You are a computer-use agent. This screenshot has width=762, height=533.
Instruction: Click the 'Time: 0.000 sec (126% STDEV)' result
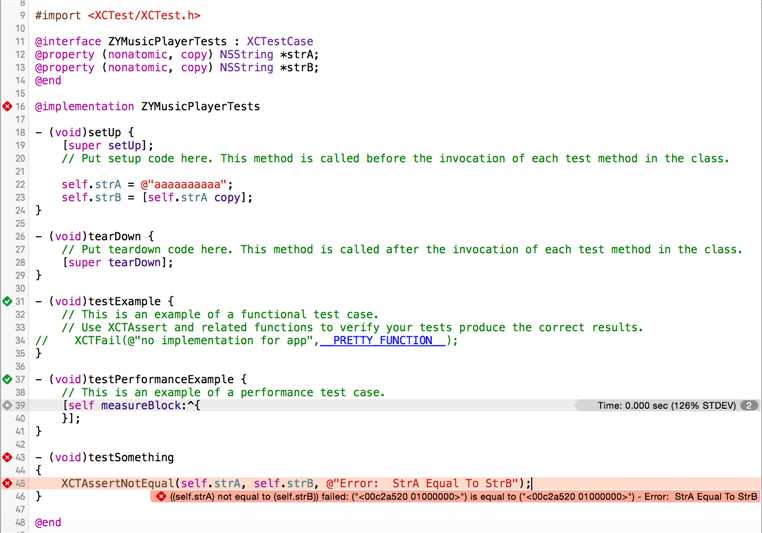(x=666, y=405)
